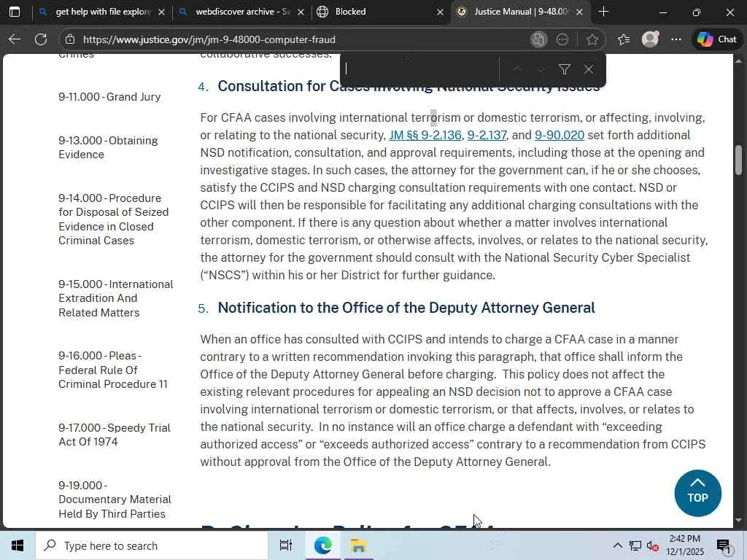
Task: Switch to 'webdiscover archive' tab
Action: coord(242,12)
